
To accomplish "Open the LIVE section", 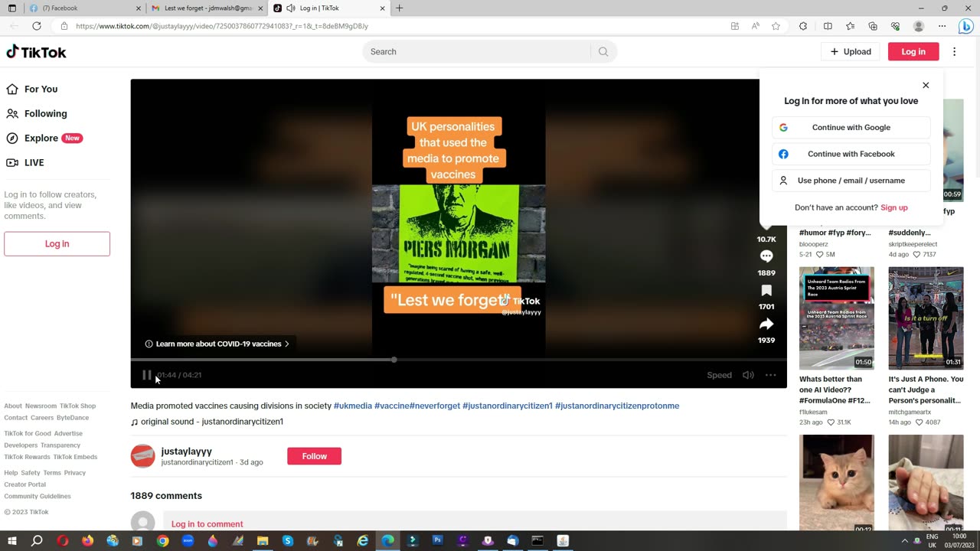I will pyautogui.click(x=25, y=162).
